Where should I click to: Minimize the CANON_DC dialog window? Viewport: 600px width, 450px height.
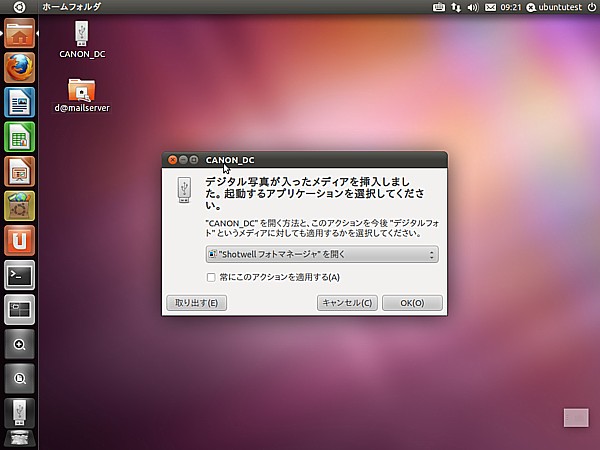point(183,160)
